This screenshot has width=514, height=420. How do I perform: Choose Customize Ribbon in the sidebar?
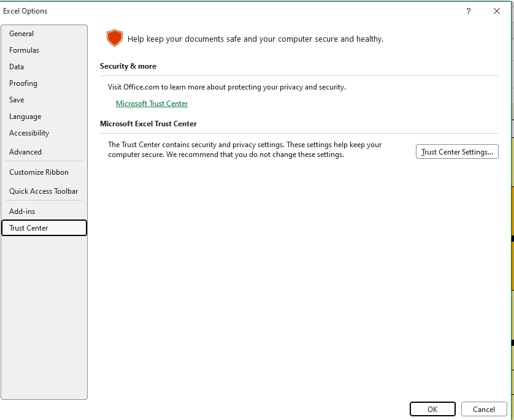coord(39,172)
